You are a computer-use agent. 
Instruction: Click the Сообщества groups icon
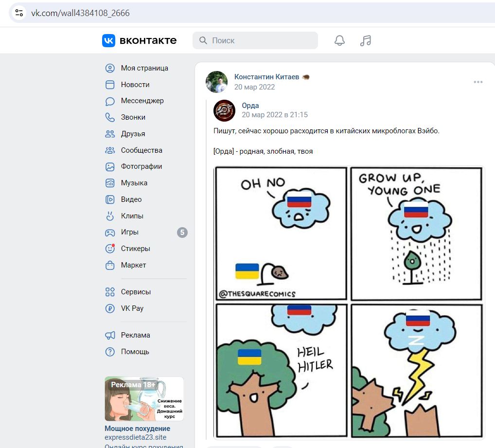pyautogui.click(x=110, y=150)
